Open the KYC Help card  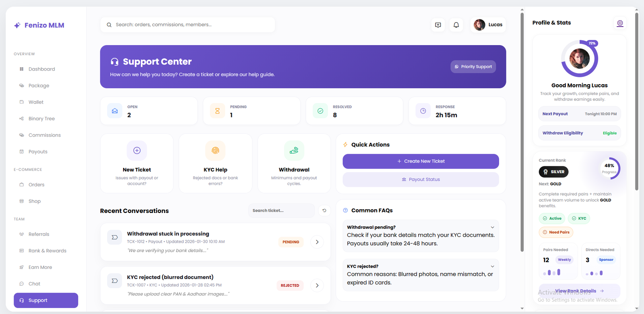tap(215, 163)
